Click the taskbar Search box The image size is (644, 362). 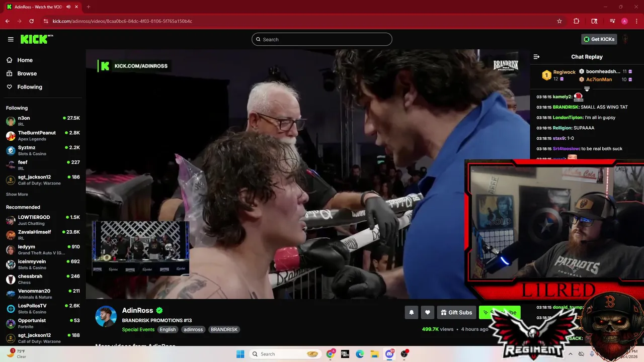pyautogui.click(x=285, y=354)
